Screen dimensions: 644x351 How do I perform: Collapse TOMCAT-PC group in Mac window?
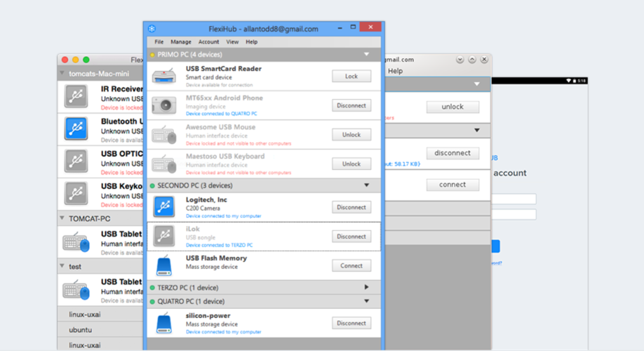point(62,218)
